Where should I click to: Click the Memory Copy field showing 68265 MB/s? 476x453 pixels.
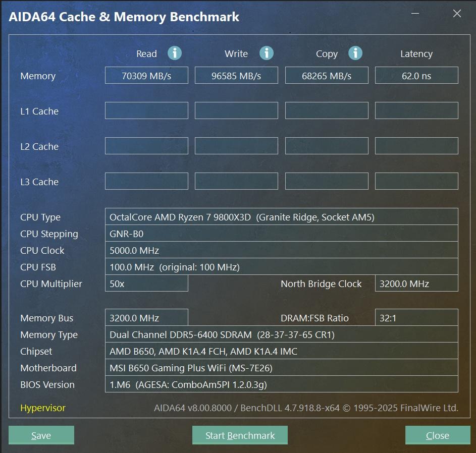click(327, 76)
